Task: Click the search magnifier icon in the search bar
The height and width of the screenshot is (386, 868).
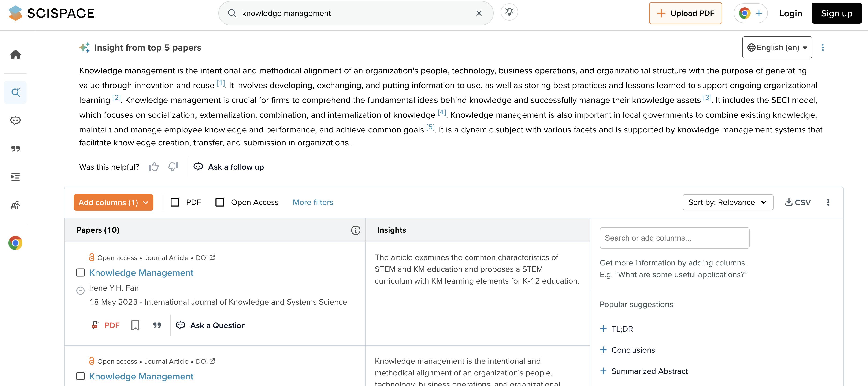Action: pos(232,13)
